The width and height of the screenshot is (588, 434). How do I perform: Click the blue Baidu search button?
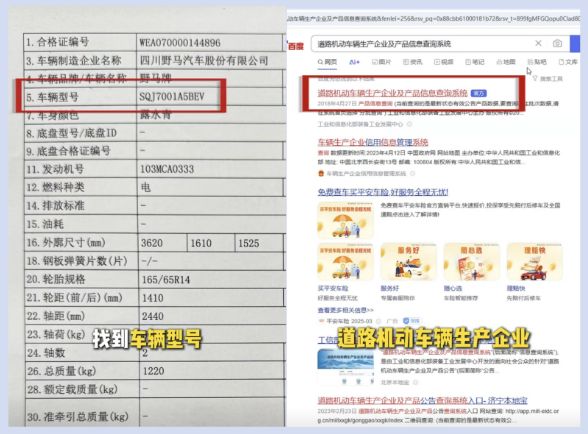click(x=575, y=44)
